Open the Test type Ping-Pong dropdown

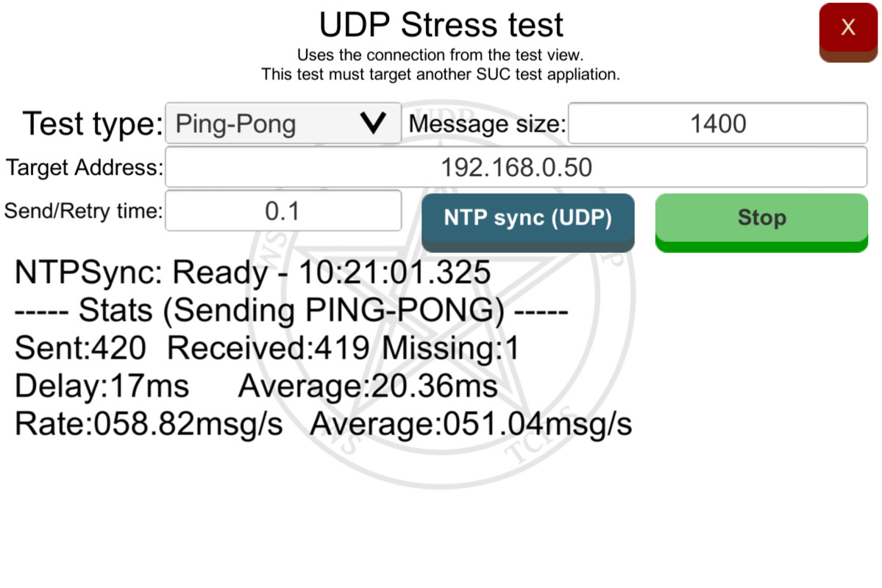click(x=283, y=123)
